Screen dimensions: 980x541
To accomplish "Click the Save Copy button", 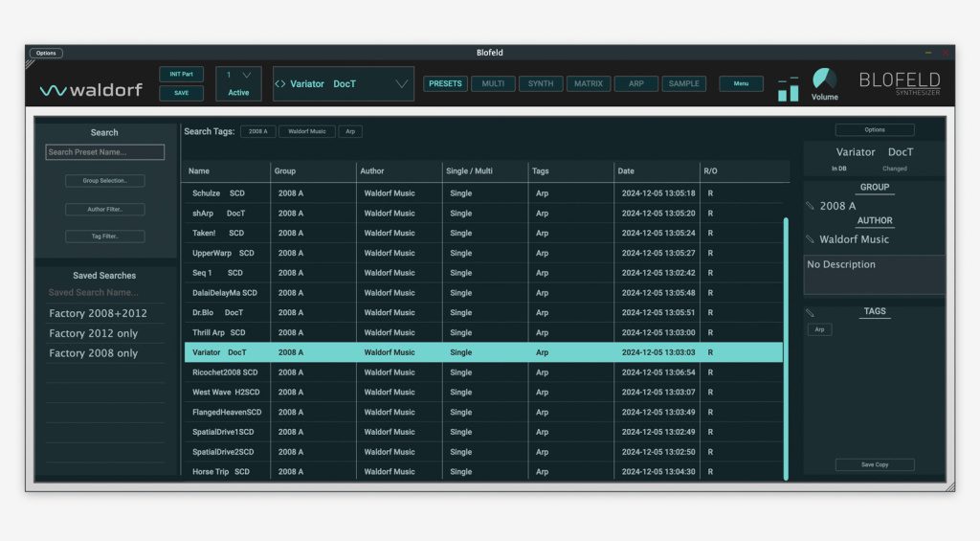I will 875,464.
